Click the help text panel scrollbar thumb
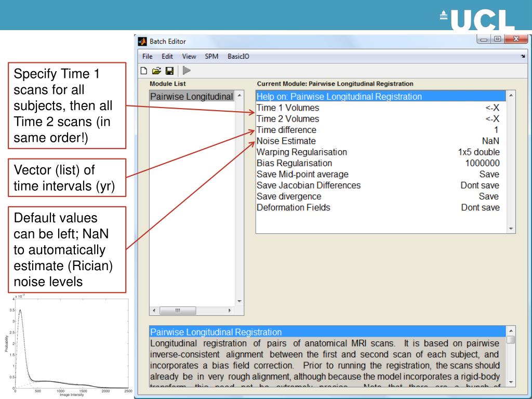The width and height of the screenshot is (532, 399). point(511,340)
